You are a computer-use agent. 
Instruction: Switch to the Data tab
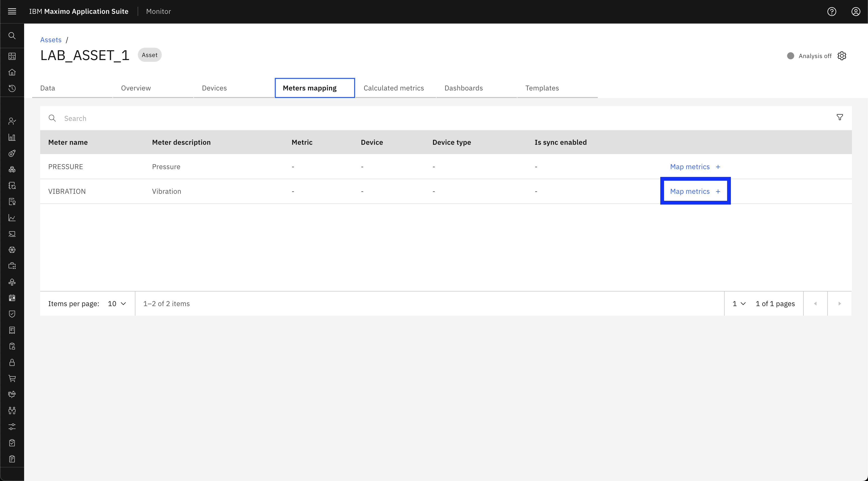pos(72,88)
